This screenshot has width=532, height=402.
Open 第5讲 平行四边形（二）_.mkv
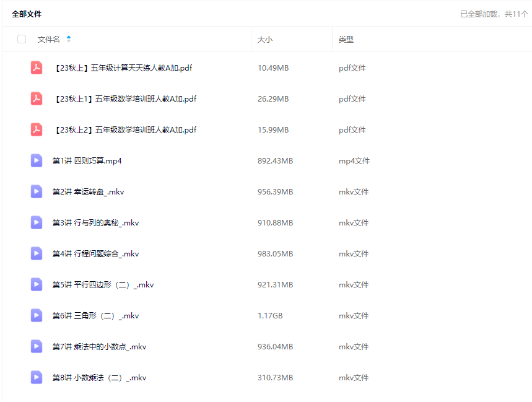(103, 285)
